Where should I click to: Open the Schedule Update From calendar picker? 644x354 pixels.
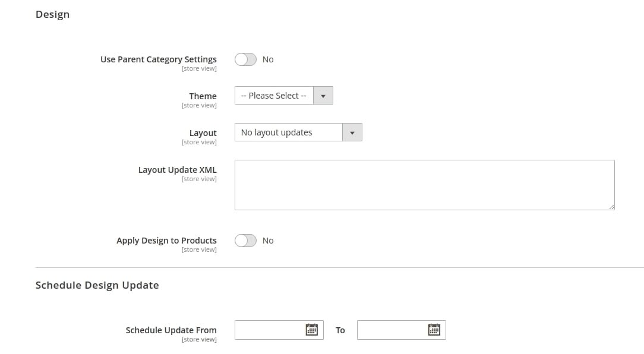[x=311, y=330]
